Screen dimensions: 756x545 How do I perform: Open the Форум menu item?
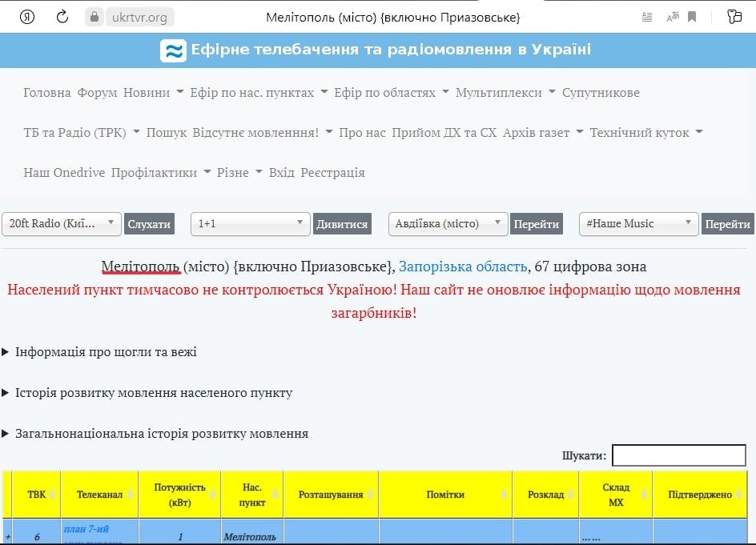click(x=98, y=93)
